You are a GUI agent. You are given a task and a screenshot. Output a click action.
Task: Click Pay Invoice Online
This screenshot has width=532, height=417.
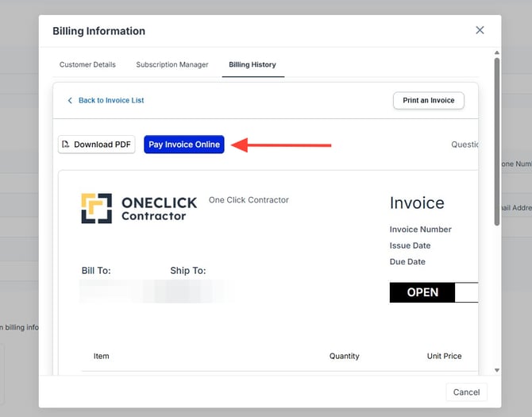184,145
